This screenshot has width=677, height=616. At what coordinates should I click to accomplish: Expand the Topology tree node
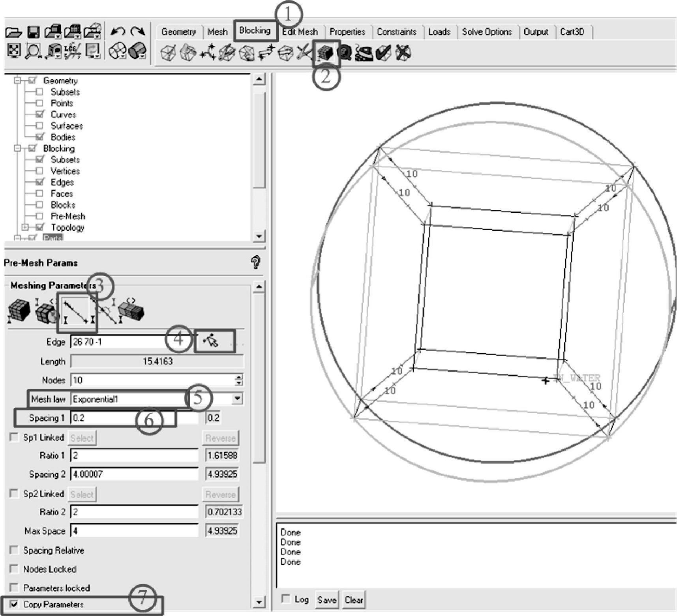25,227
